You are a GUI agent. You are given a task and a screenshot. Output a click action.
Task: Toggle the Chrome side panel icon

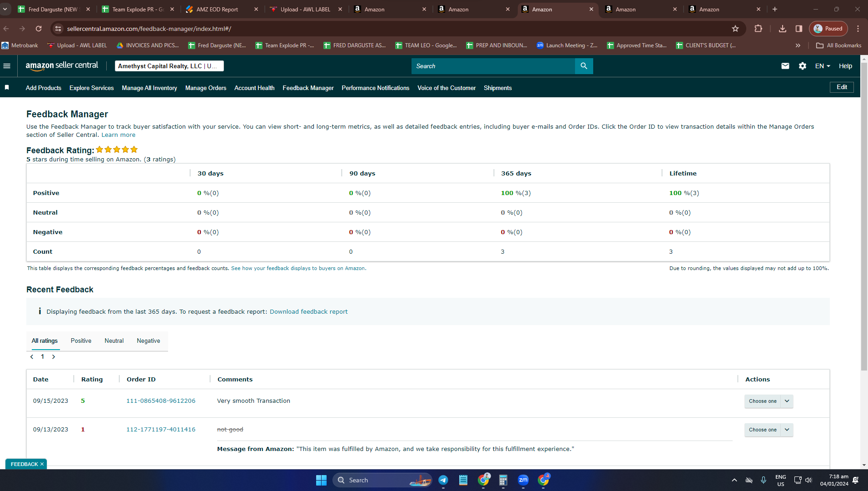pyautogui.click(x=799, y=29)
